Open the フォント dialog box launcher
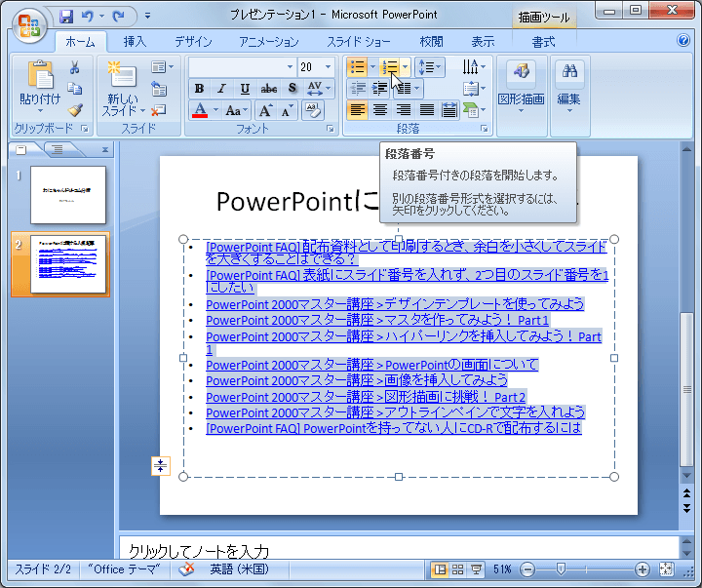 330,129
